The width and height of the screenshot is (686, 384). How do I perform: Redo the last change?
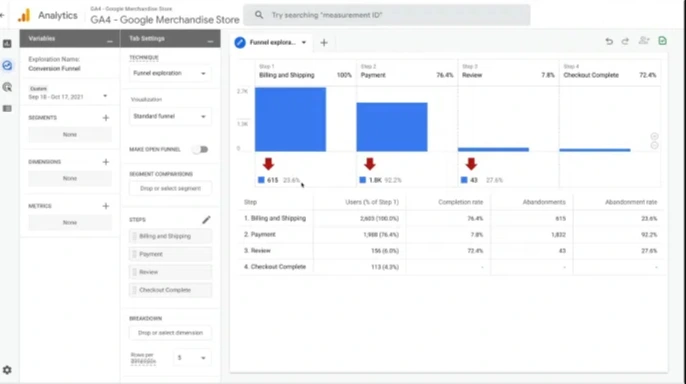click(x=625, y=41)
